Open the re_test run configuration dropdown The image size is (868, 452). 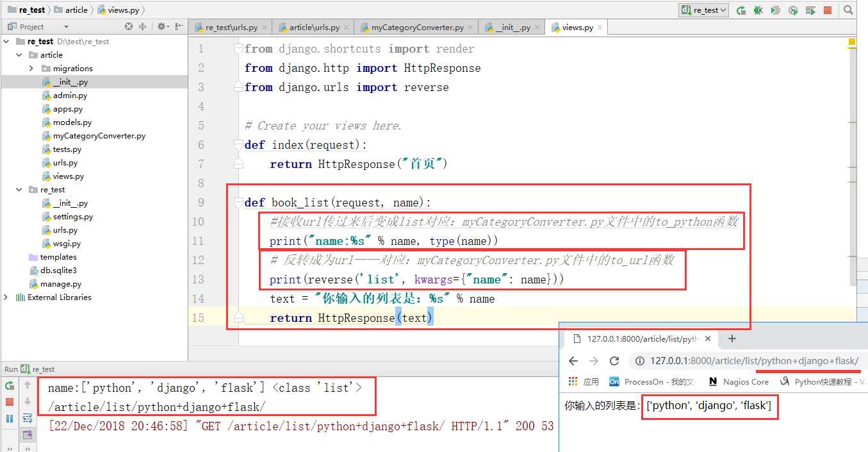(705, 10)
